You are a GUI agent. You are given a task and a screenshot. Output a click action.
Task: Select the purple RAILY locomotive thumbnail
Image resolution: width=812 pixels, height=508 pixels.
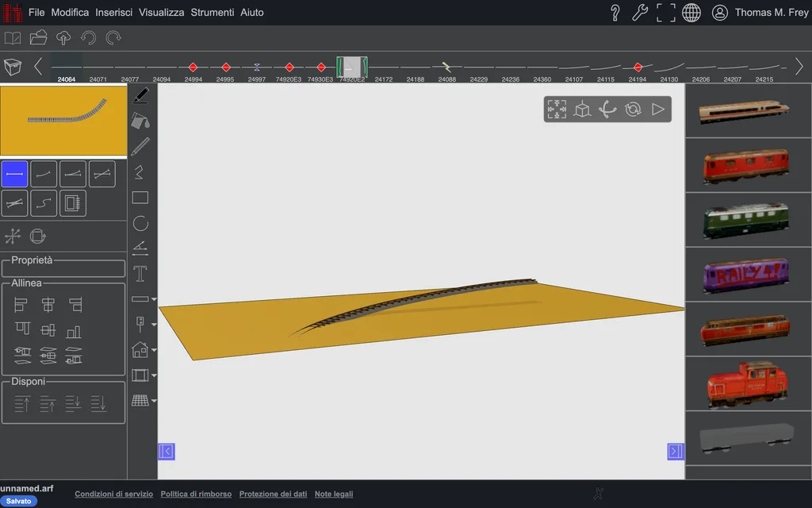point(746,274)
